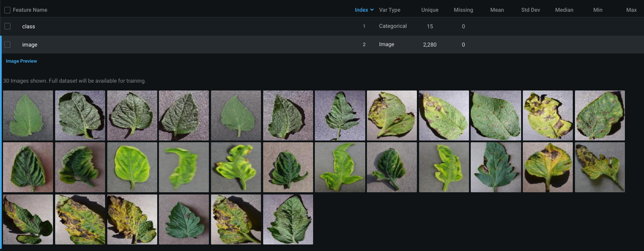The width and height of the screenshot is (644, 251).
Task: Open the Image Preview tab
Action: pyautogui.click(x=21, y=61)
